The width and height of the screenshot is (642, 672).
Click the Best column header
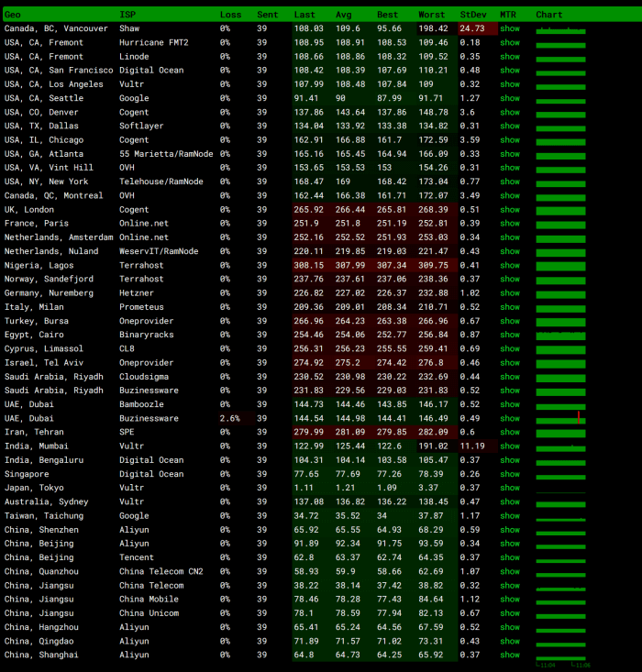pos(388,15)
